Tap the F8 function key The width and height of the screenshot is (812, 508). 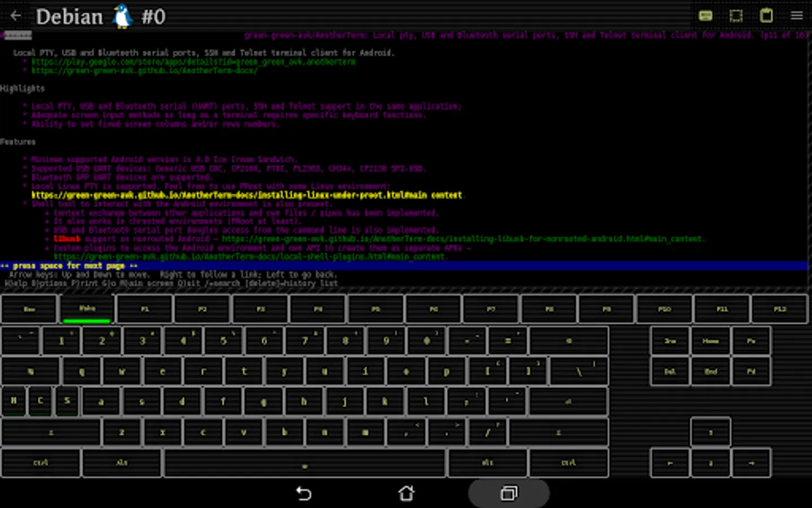[549, 309]
